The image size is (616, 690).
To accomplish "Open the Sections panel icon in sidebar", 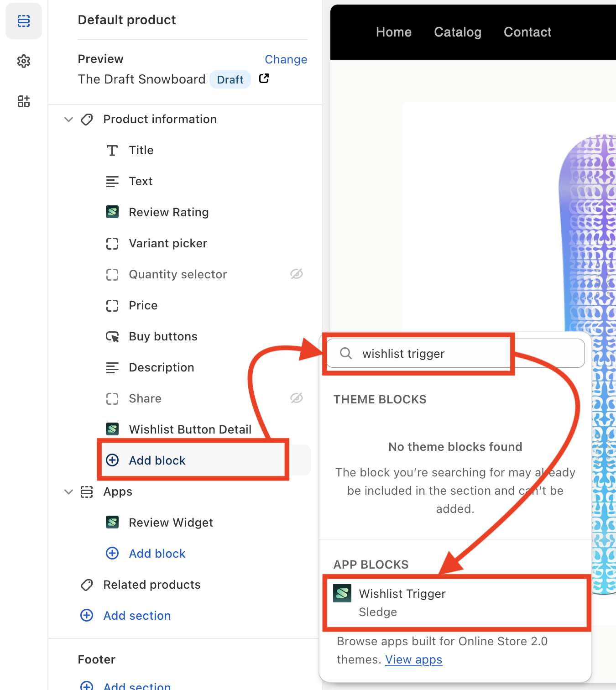I will point(24,21).
